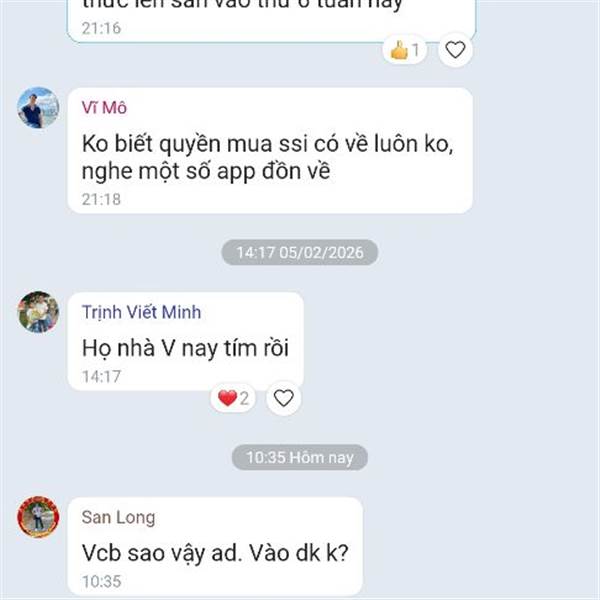Tap the San Long sender name
Viewport: 600px width, 600px height.
(118, 517)
